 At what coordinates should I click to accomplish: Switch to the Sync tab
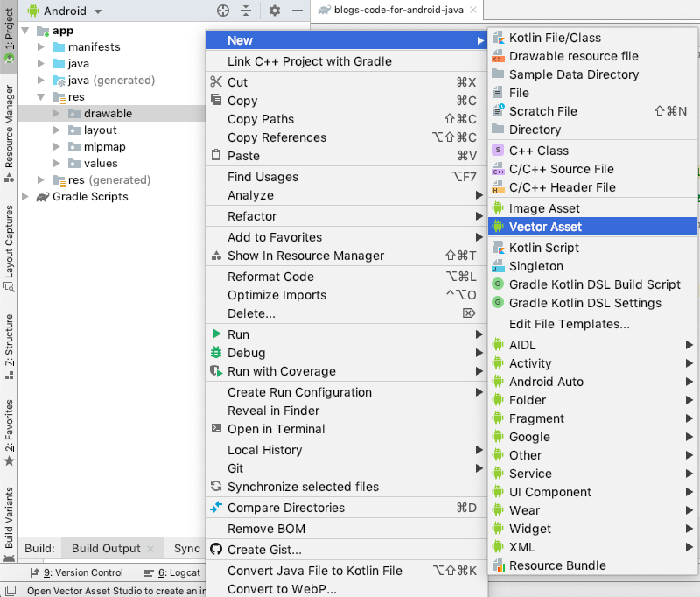point(187,548)
